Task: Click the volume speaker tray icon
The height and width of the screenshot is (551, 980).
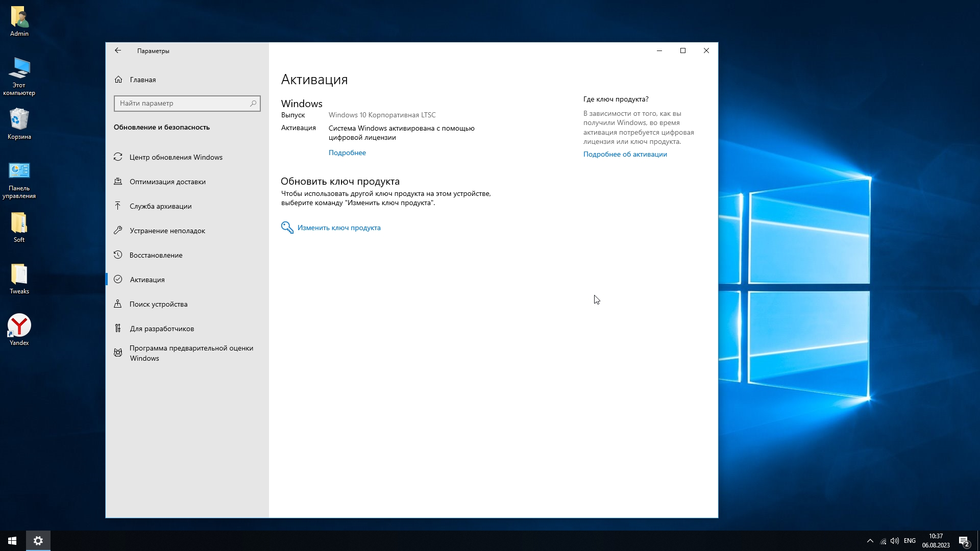Action: [x=895, y=541]
